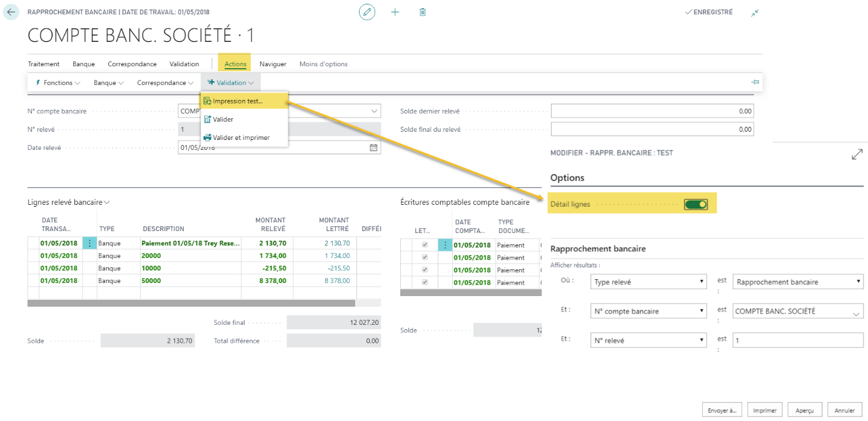Open calendar picker for Date relevé
The image size is (868, 421).
[373, 147]
